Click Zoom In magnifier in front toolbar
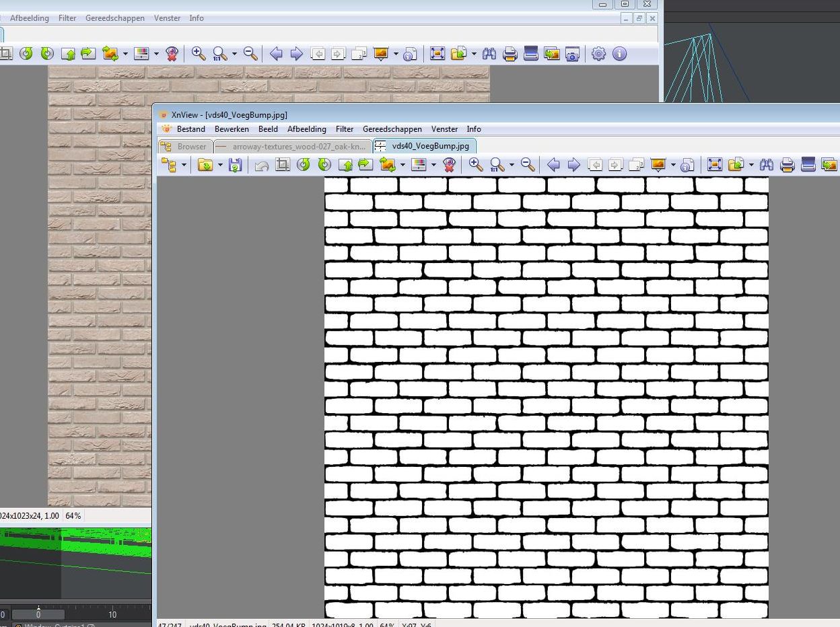 [x=476, y=165]
